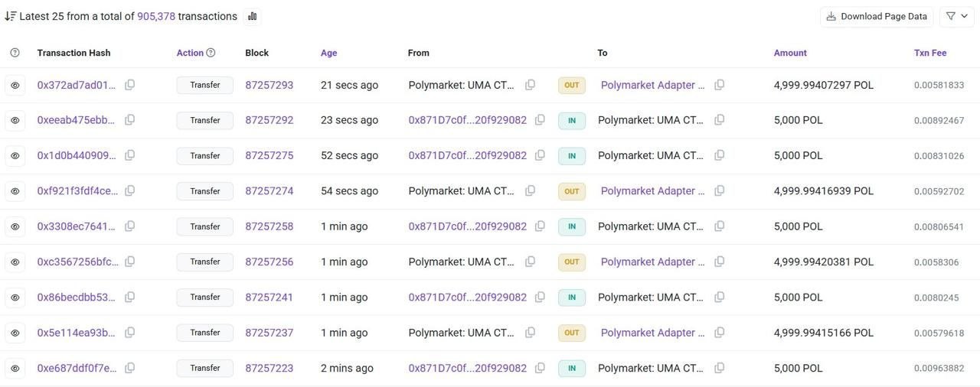Select amount 4,999.99416939 POL

824,190
